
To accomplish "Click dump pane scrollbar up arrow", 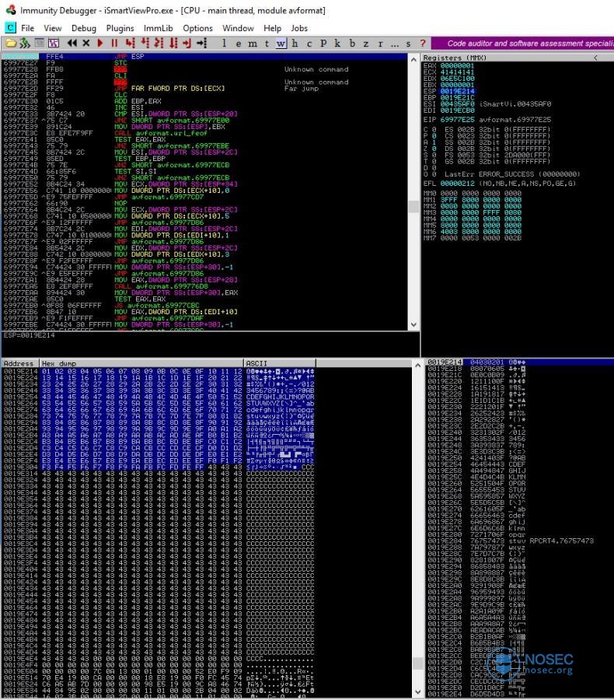I will (417, 366).
